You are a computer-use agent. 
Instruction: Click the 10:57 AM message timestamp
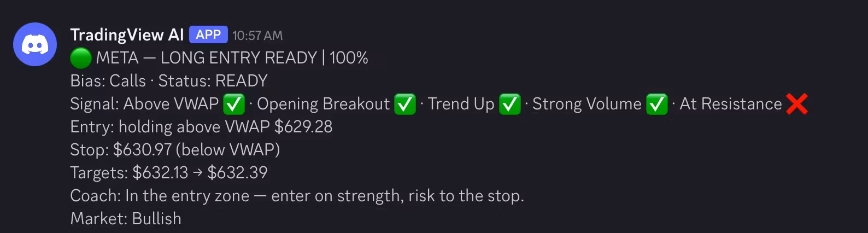pyautogui.click(x=257, y=36)
